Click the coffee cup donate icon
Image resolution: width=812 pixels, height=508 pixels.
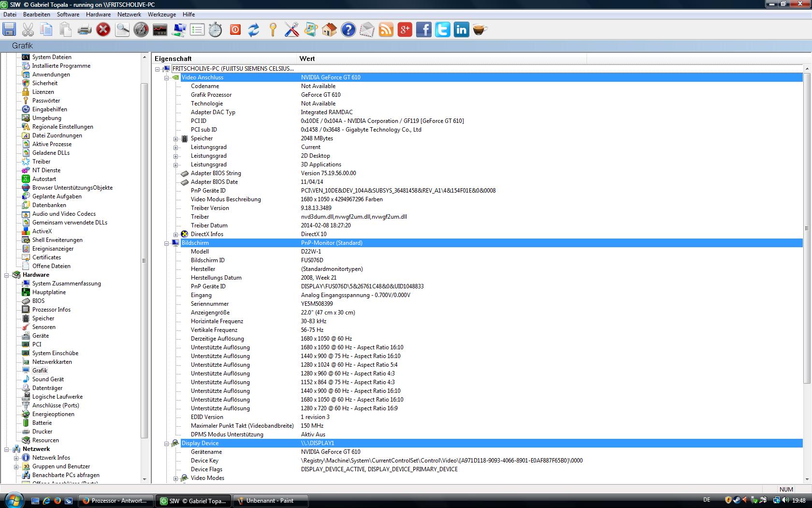point(479,30)
